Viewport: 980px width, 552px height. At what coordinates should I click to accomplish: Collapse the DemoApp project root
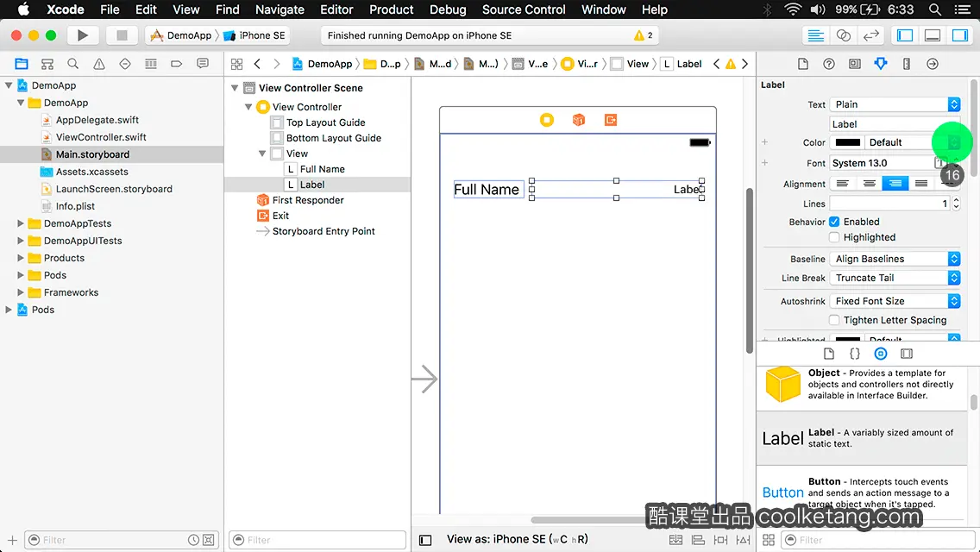[9, 85]
